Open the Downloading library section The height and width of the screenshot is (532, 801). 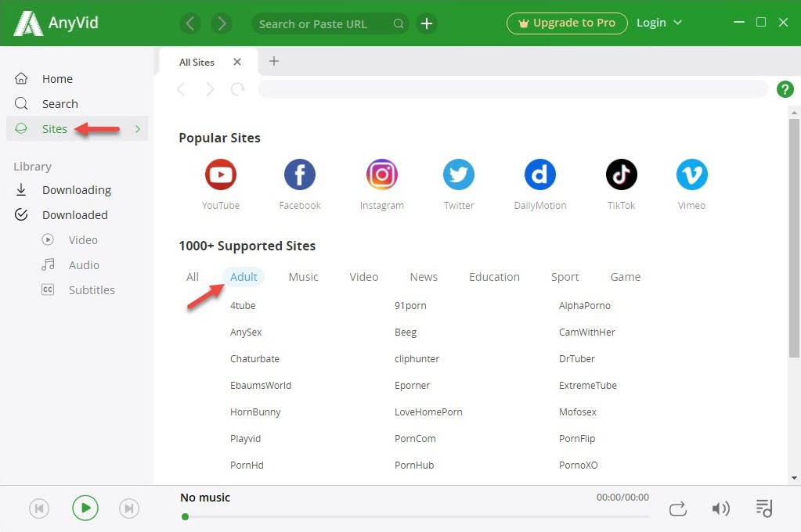(77, 190)
